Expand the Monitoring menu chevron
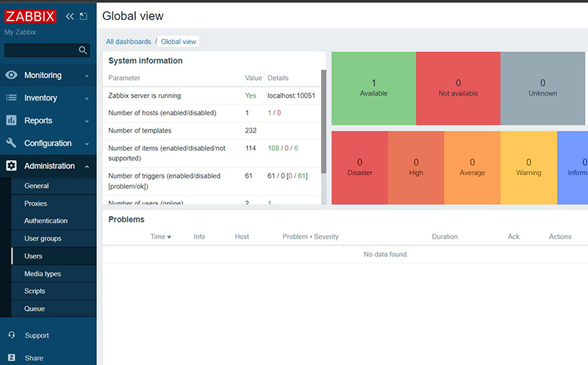Viewport: 588px width, 365px height. 87,76
